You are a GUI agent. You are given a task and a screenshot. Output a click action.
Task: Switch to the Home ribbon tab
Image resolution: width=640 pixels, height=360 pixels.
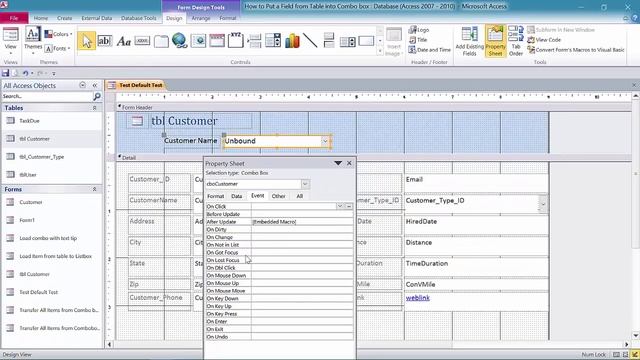click(40, 18)
